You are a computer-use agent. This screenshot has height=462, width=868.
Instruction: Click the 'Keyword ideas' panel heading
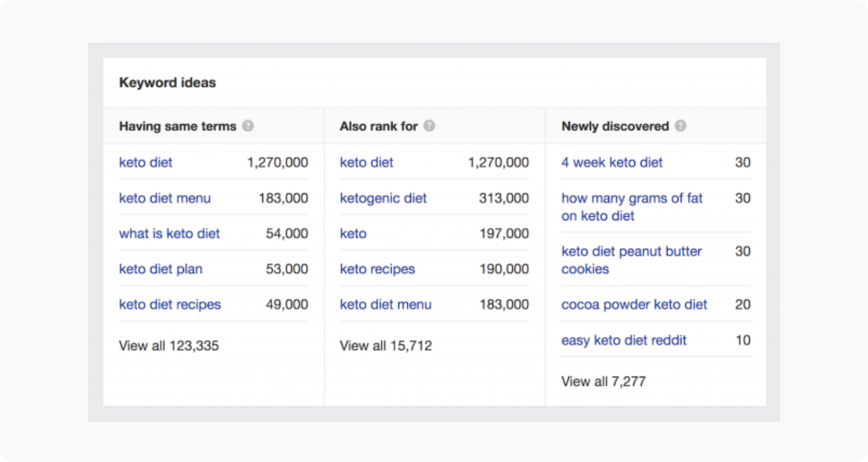pyautogui.click(x=167, y=83)
